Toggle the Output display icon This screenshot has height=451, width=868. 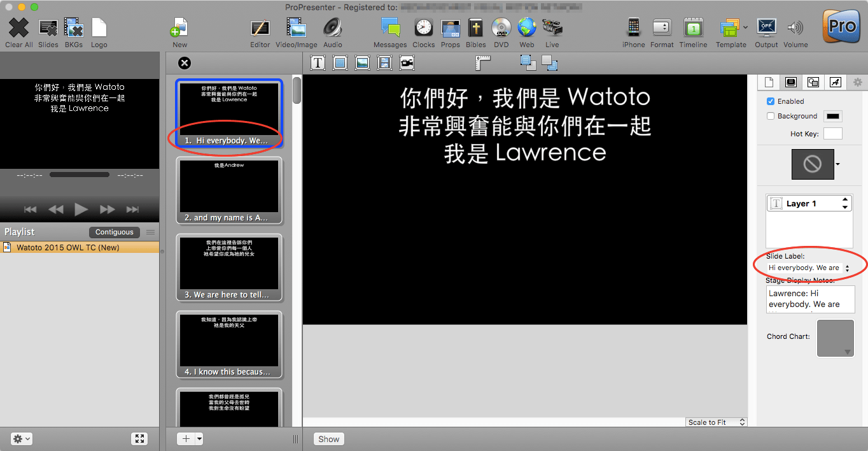pyautogui.click(x=766, y=28)
